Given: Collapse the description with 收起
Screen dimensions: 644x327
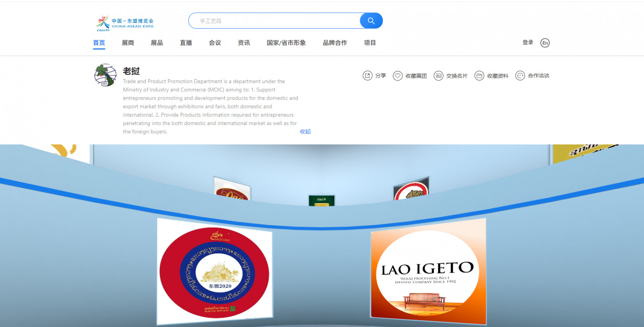Looking at the screenshot, I should click(305, 132).
